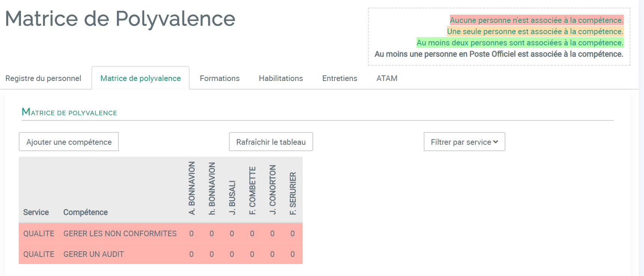644x276 pixels.
Task: Click red legend 'Aucune personne n'est associée'
Action: pos(536,20)
